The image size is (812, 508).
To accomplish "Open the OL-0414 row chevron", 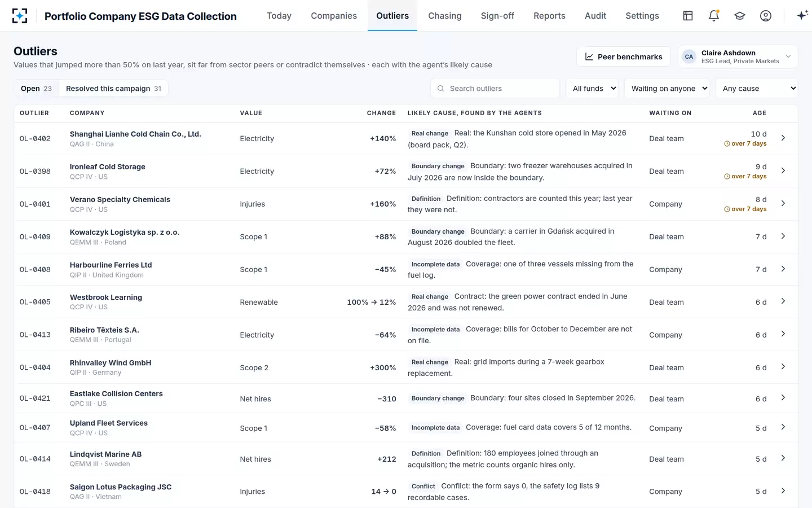I will 783,458.
